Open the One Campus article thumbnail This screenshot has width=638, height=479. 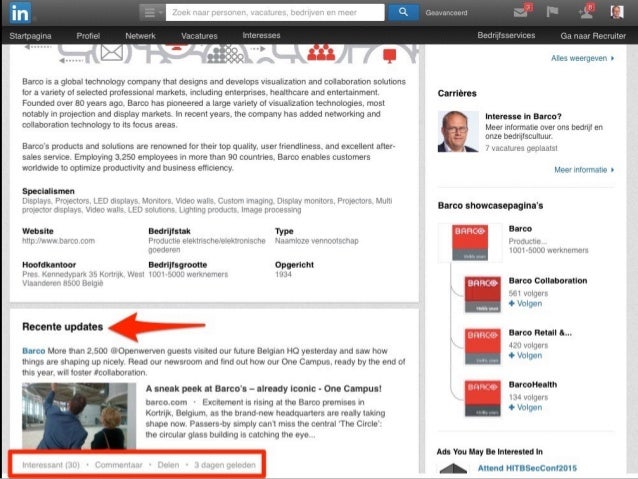[79, 416]
